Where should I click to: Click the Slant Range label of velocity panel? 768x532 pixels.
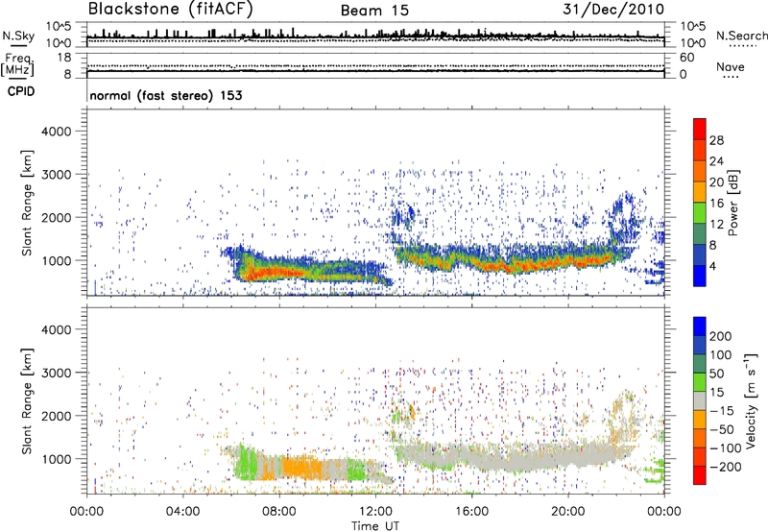tap(27, 401)
